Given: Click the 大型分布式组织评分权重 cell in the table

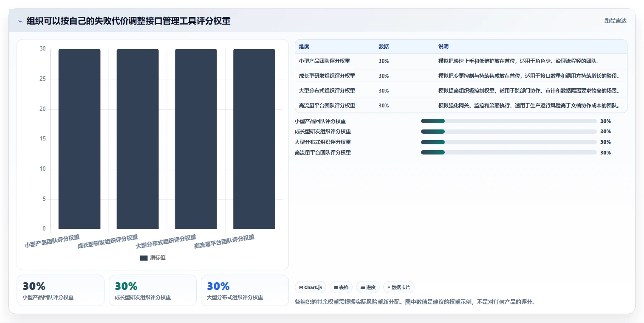Looking at the screenshot, I should pos(327,91).
